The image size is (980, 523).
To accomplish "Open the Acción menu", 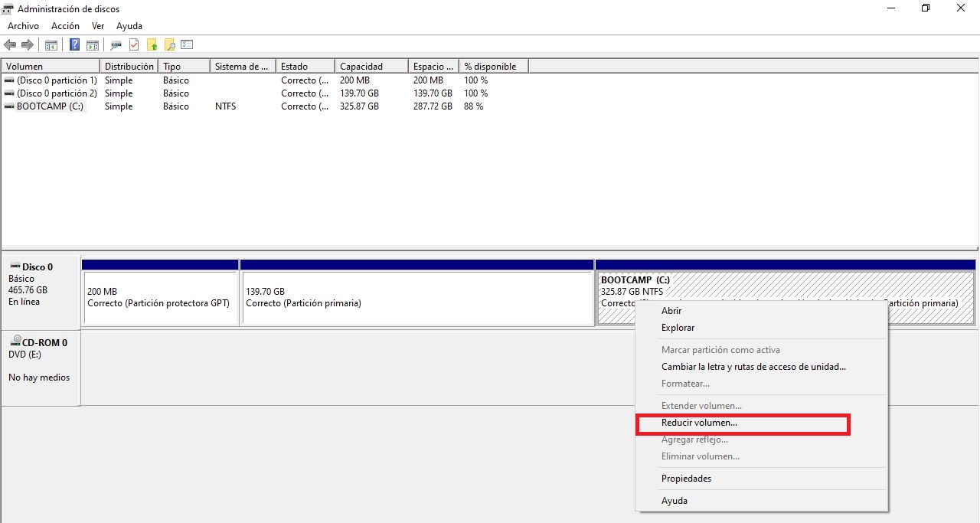I will pyautogui.click(x=65, y=26).
